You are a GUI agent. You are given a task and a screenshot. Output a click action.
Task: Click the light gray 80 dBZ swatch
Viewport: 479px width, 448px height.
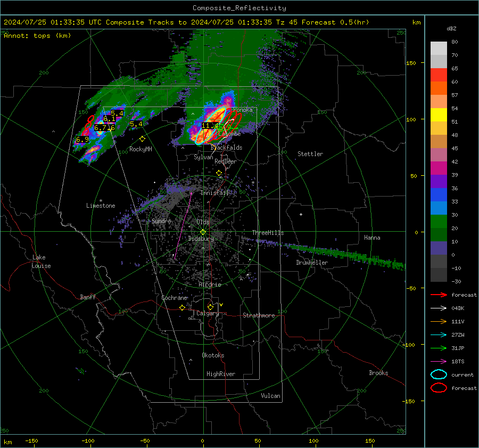pyautogui.click(x=439, y=48)
